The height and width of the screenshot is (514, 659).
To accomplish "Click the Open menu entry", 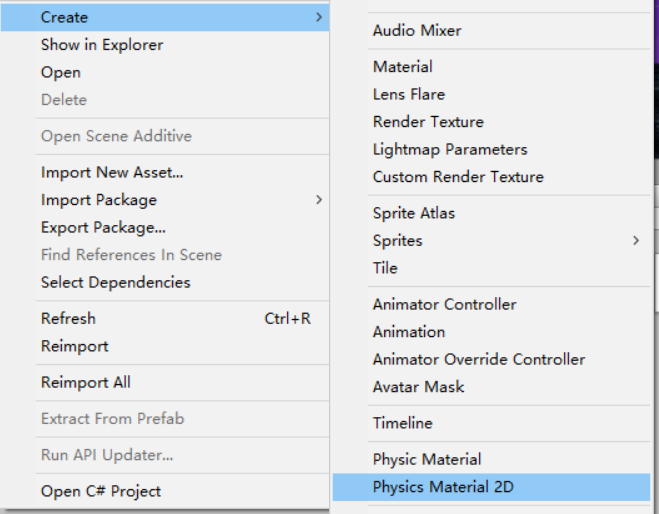I will pyautogui.click(x=61, y=73).
